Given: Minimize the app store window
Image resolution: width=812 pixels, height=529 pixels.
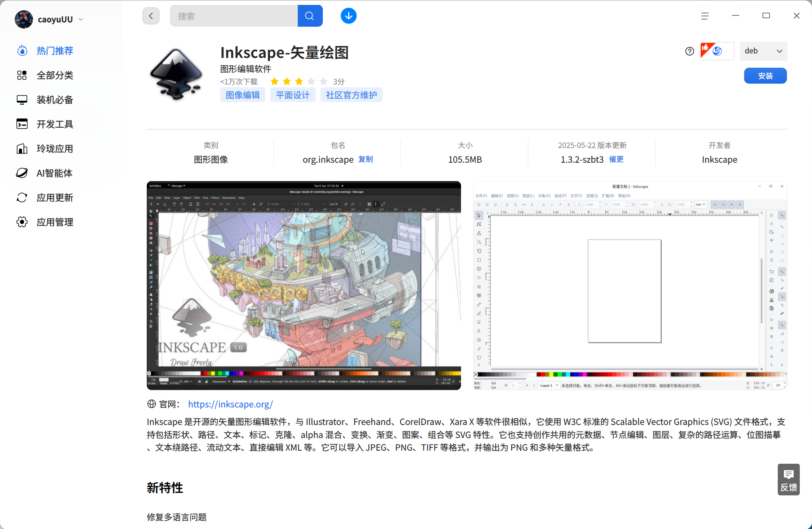Looking at the screenshot, I should click(735, 15).
